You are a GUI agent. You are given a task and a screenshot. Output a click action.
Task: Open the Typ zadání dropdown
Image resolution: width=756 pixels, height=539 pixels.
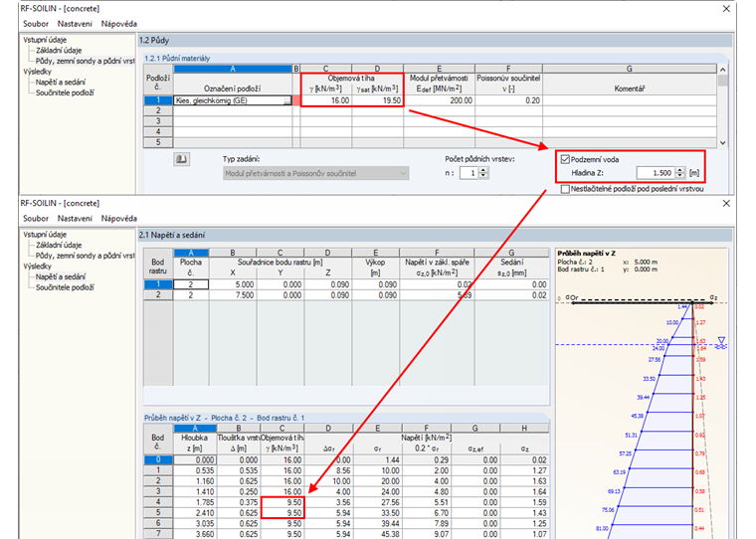pyautogui.click(x=401, y=173)
